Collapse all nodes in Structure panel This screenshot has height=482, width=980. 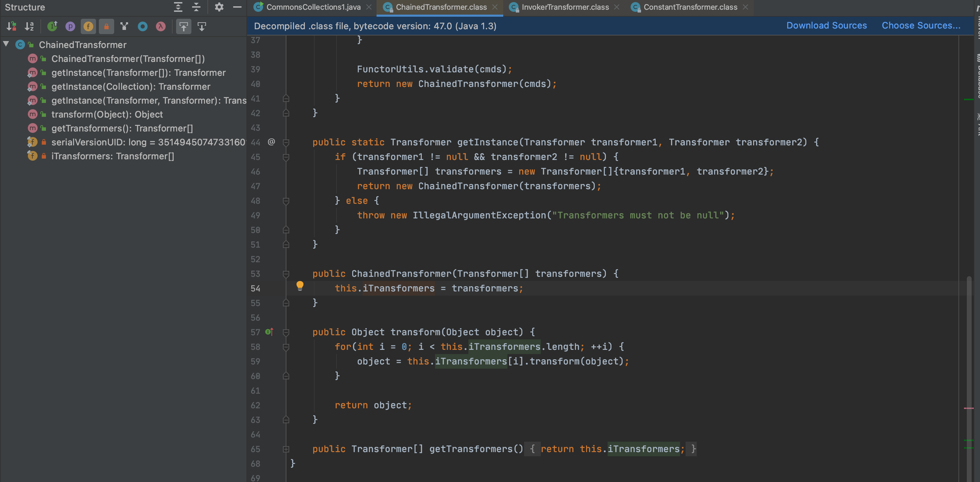(196, 7)
